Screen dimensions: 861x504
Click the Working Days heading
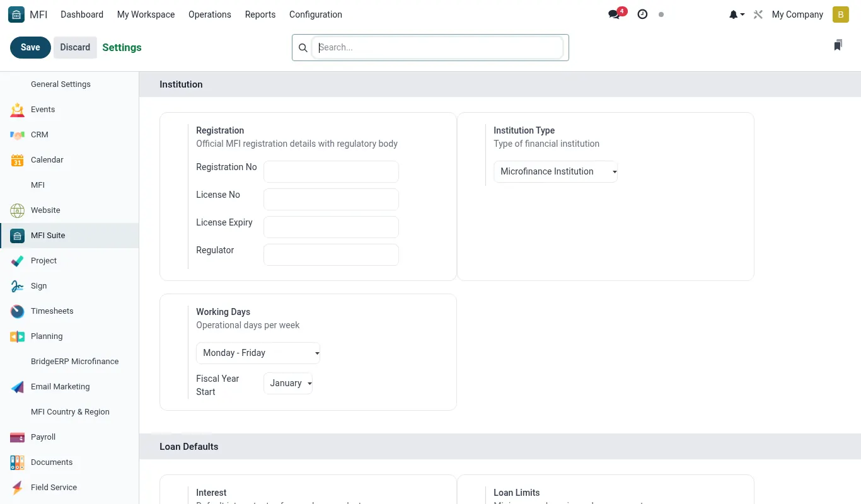[223, 312]
